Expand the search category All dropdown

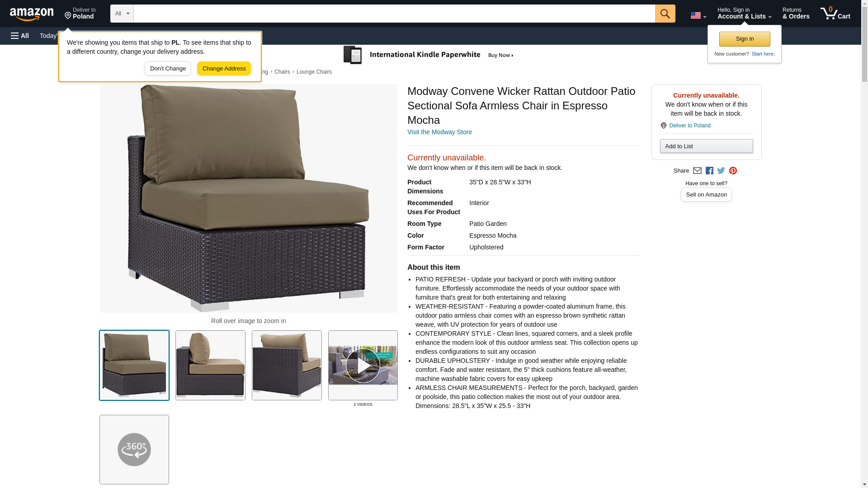coord(122,14)
